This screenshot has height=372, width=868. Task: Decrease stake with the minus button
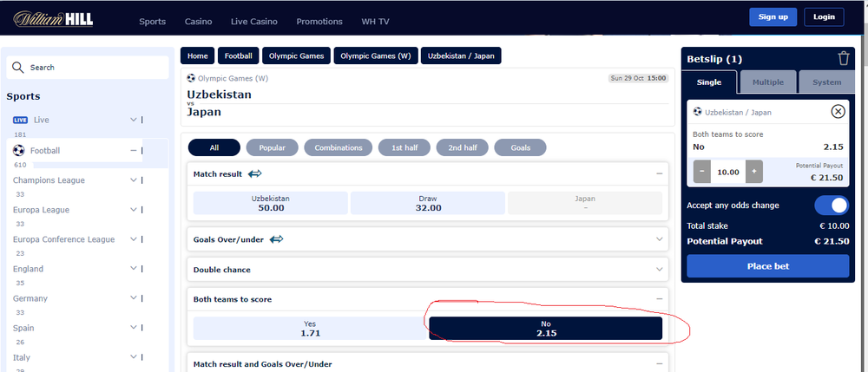[x=703, y=172]
